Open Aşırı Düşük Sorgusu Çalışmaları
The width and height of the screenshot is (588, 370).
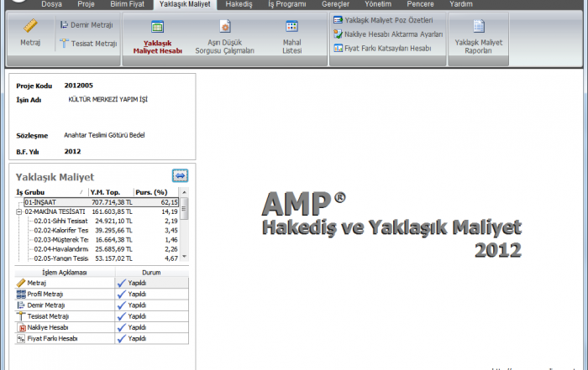pyautogui.click(x=224, y=38)
